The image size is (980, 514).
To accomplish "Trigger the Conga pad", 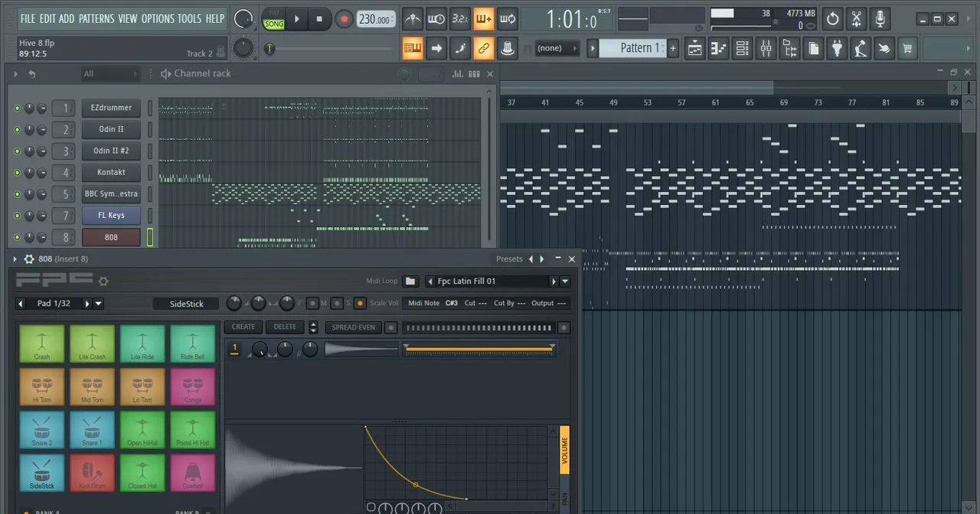I will pos(192,386).
